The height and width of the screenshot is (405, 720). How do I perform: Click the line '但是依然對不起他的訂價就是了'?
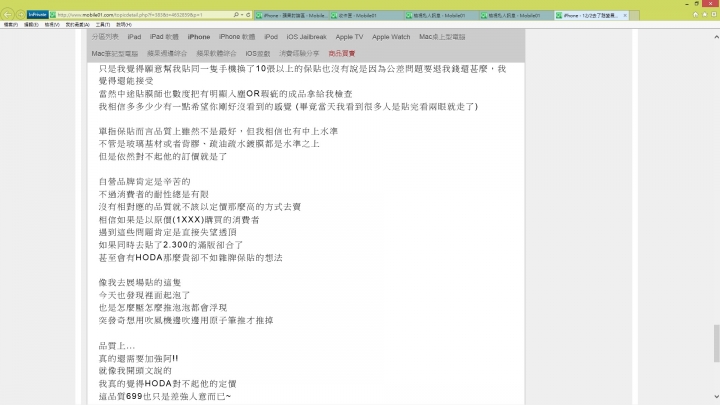tap(163, 157)
